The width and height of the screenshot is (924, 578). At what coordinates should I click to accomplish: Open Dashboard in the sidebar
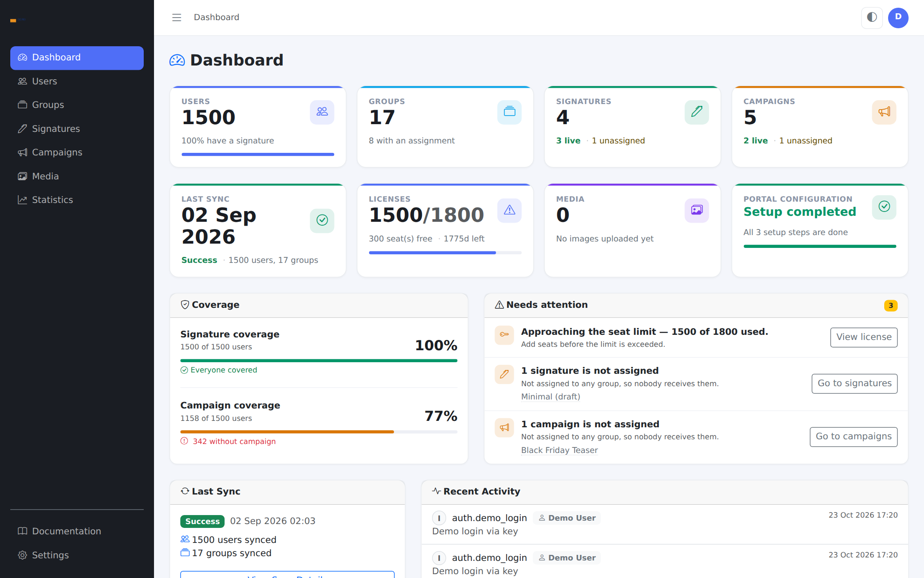pyautogui.click(x=77, y=58)
